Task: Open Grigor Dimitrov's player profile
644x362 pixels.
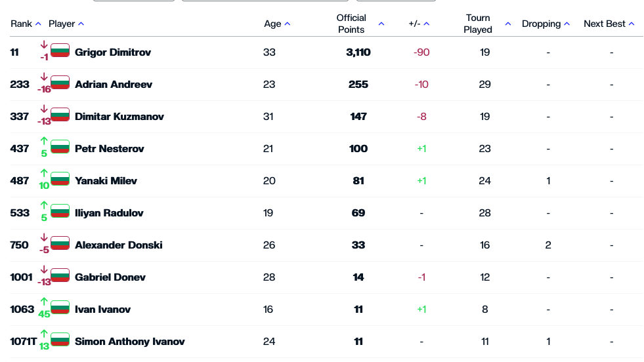Action: 113,52
